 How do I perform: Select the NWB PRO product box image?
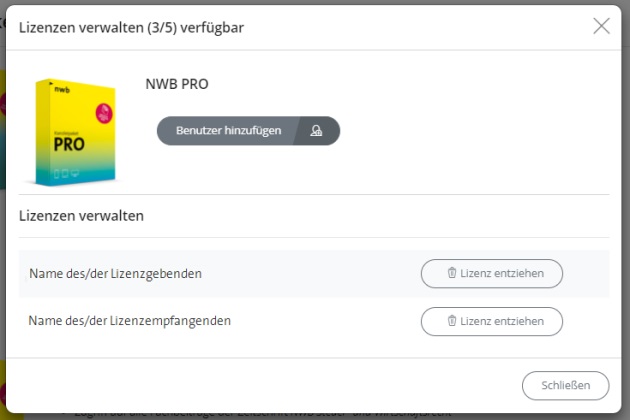[73, 131]
